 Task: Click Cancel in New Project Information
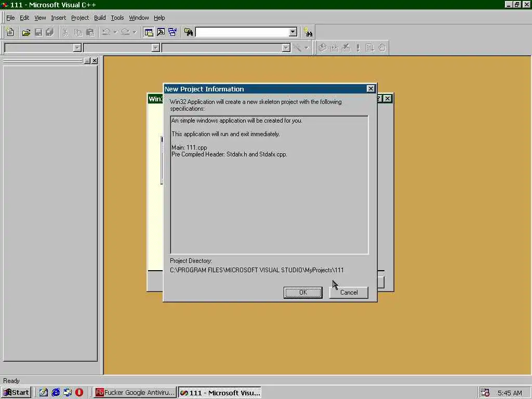(349, 292)
